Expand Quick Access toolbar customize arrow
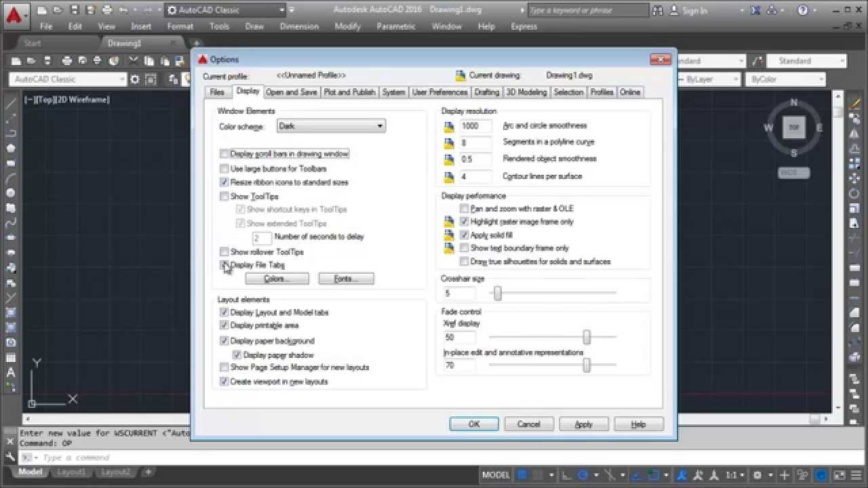This screenshot has width=868, height=488. [292, 10]
